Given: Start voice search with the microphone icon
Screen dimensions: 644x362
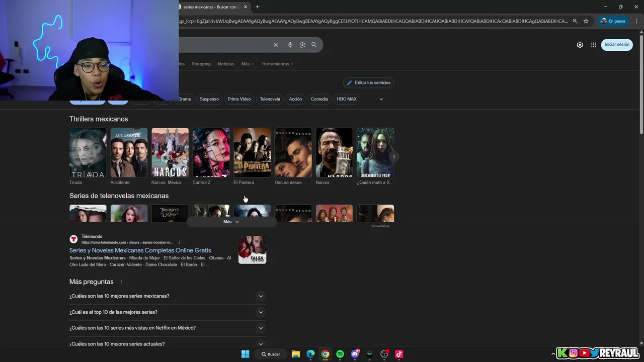Looking at the screenshot, I should [x=290, y=45].
